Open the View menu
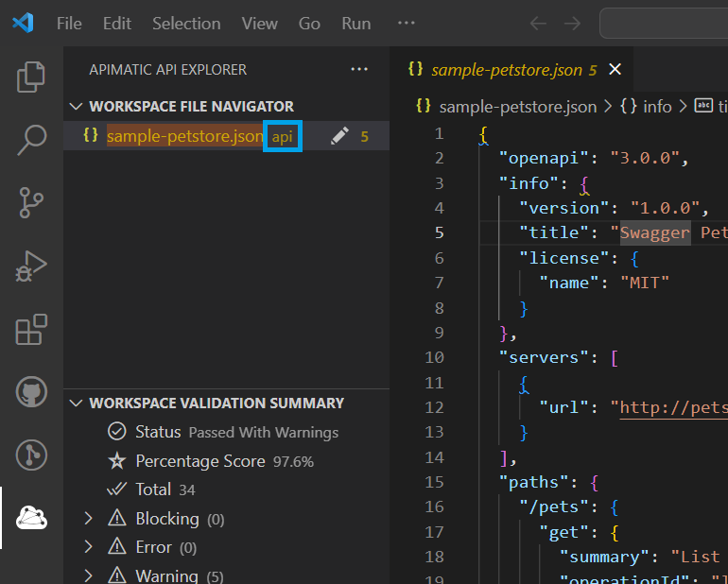 [260, 24]
